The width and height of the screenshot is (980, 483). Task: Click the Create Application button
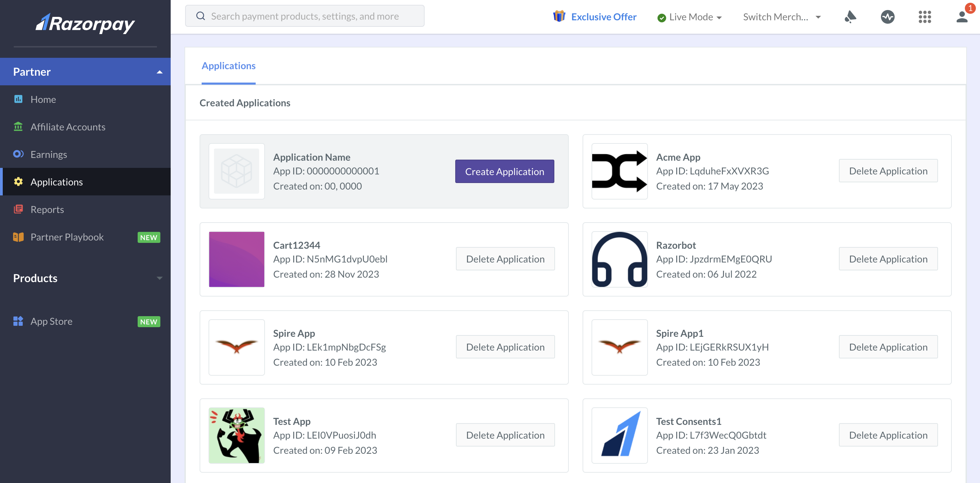pos(504,171)
